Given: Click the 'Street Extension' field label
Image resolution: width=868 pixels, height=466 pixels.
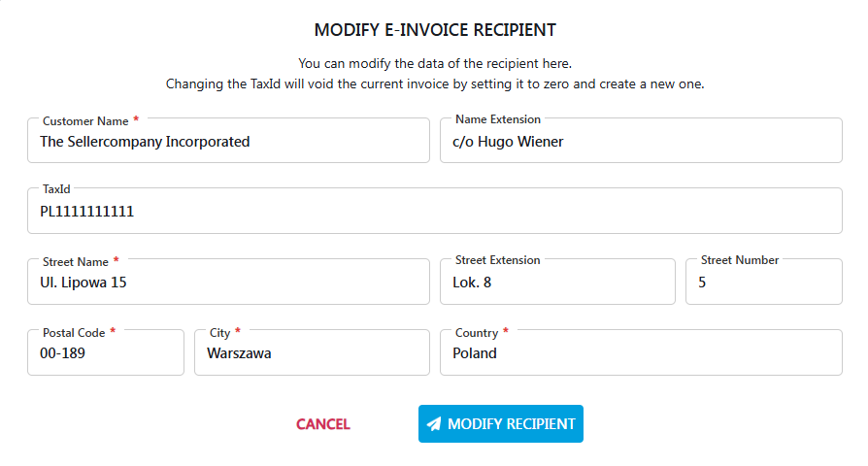Looking at the screenshot, I should [498, 260].
